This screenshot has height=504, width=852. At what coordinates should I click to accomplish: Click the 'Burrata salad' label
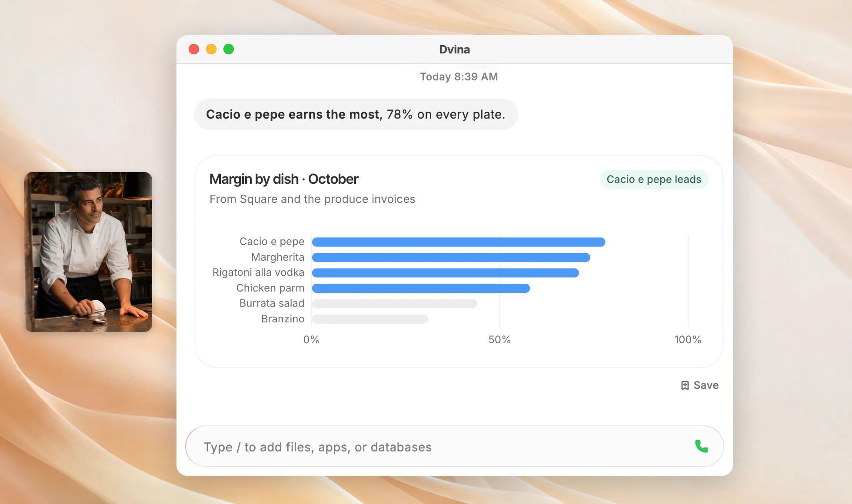(x=272, y=303)
